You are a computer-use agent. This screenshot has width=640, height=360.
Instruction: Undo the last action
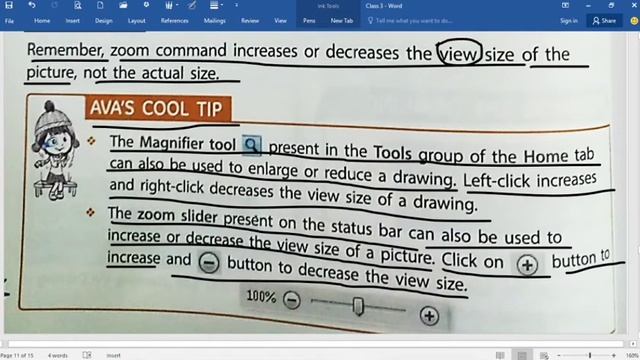pos(31,5)
